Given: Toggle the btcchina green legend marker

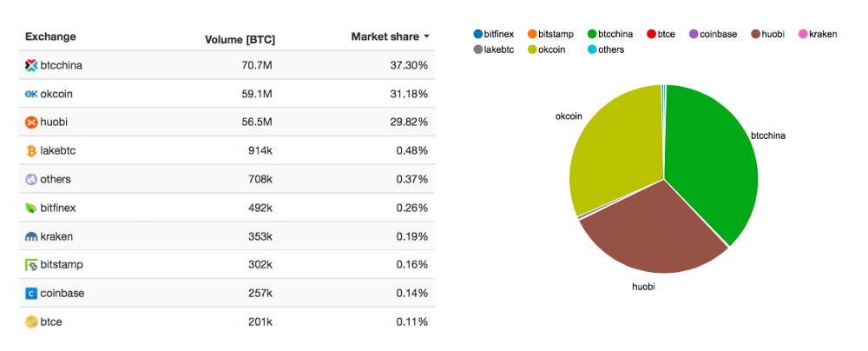Looking at the screenshot, I should [x=592, y=34].
